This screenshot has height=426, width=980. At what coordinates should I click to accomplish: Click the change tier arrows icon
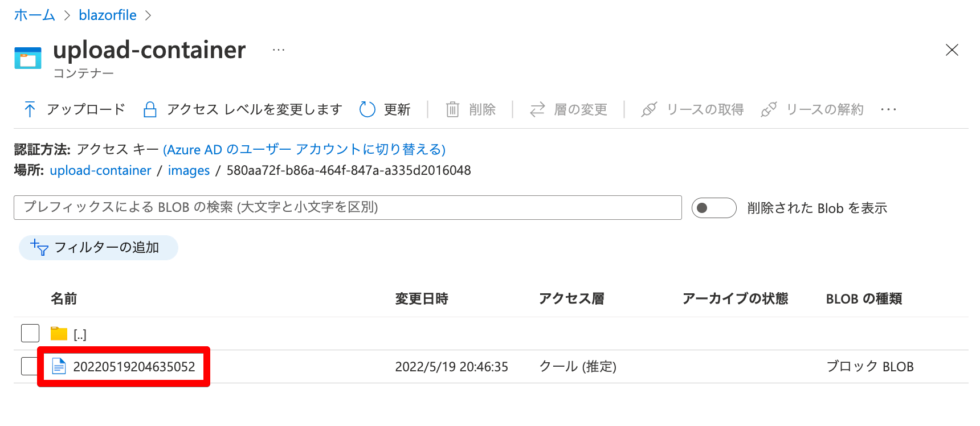537,109
